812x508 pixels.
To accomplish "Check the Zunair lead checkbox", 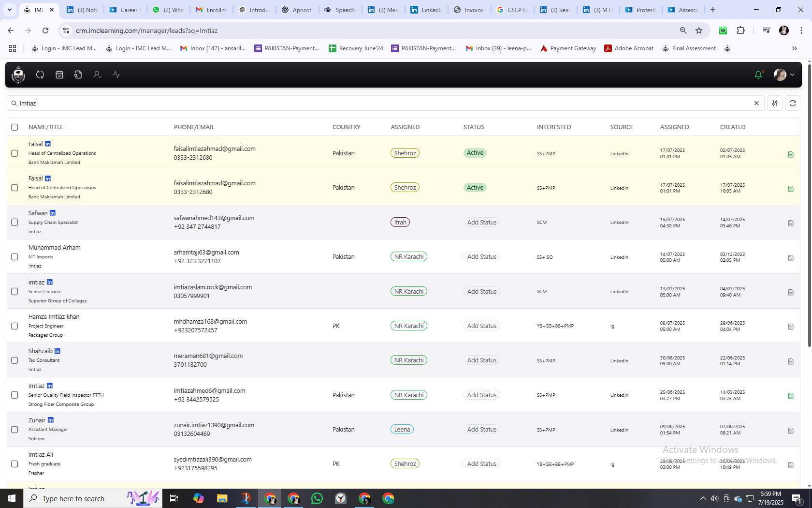I will 14,430.
